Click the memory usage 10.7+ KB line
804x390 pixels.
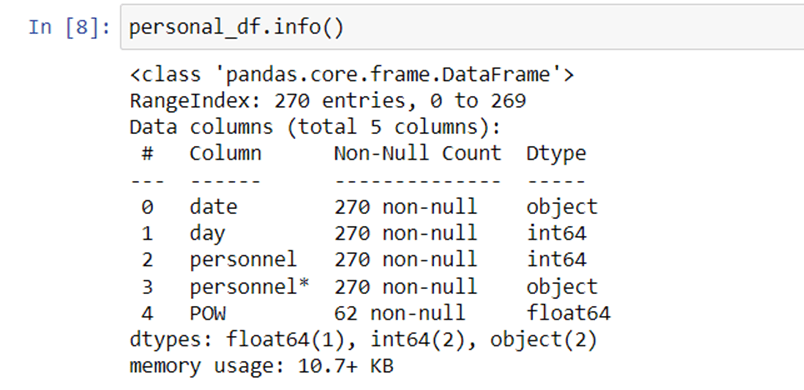tap(261, 367)
